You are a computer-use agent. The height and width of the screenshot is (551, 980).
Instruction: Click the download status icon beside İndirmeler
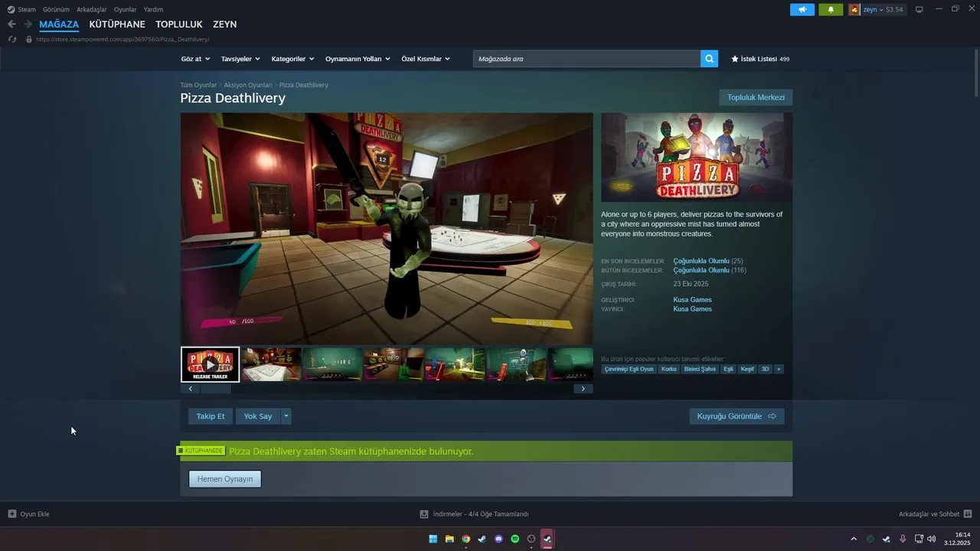click(424, 514)
